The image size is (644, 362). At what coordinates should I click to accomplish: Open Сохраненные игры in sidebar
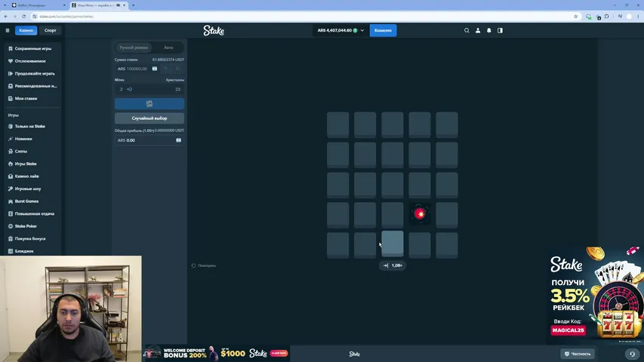click(x=33, y=48)
